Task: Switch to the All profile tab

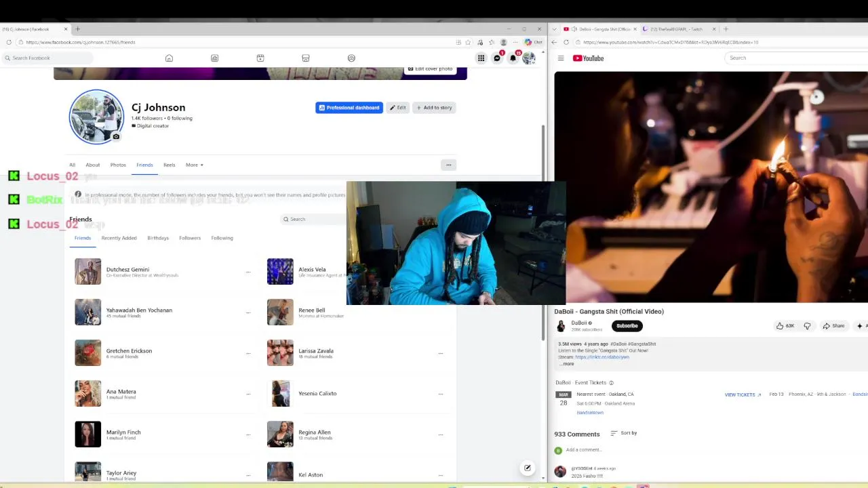Action: click(72, 165)
